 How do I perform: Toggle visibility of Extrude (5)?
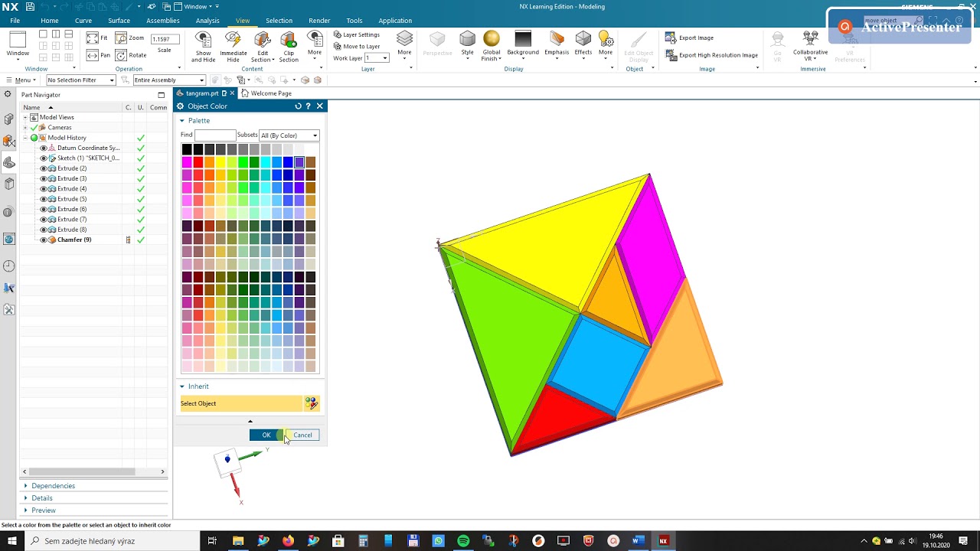tap(44, 199)
